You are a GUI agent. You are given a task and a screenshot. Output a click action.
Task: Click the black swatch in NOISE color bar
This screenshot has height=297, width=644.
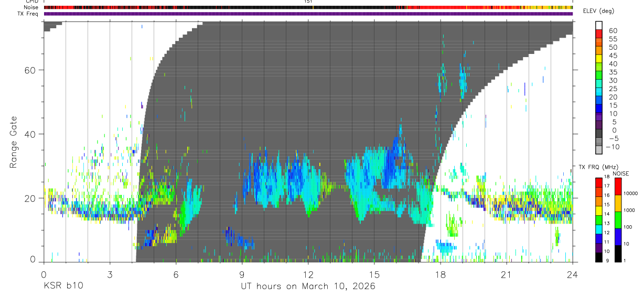click(x=618, y=254)
